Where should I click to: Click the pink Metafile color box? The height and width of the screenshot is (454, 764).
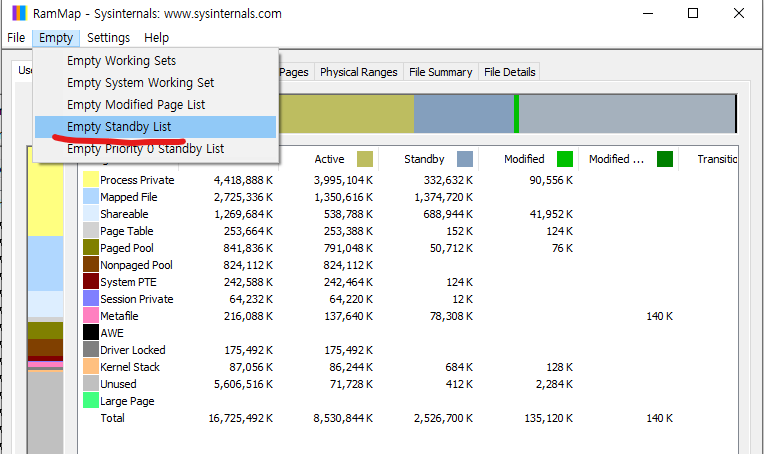(91, 316)
